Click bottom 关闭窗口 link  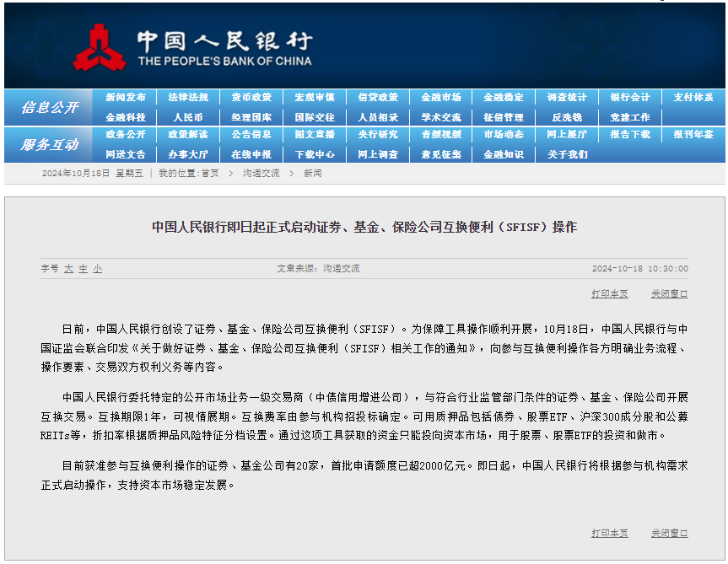click(670, 534)
